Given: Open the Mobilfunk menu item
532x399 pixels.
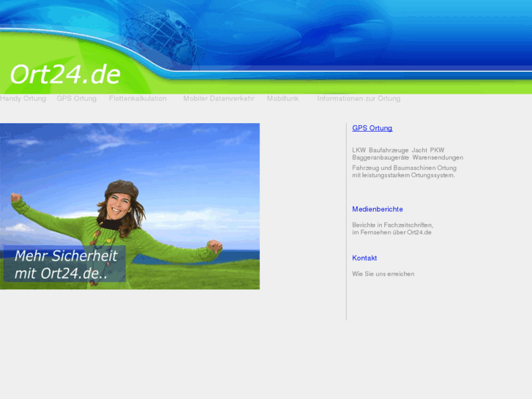Looking at the screenshot, I should (x=282, y=99).
